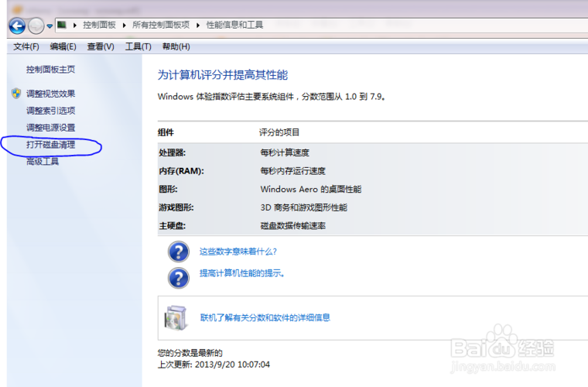Click the 磁盘数据传输速率 description
588x387 pixels.
(293, 226)
